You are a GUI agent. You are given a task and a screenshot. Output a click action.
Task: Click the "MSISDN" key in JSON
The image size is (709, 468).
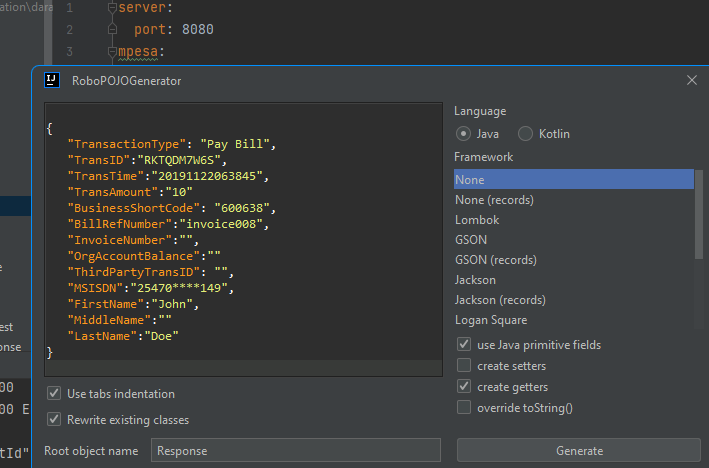click(95, 288)
